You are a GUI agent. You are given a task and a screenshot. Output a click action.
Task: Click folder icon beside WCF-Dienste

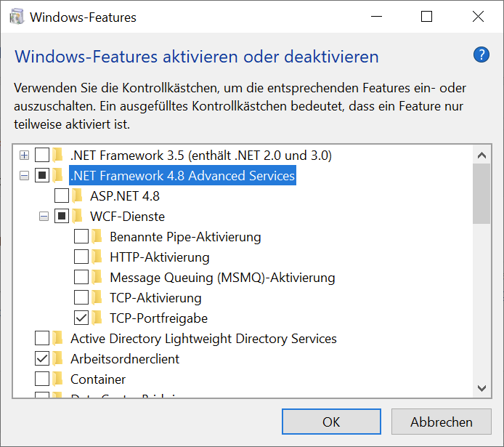click(x=78, y=216)
